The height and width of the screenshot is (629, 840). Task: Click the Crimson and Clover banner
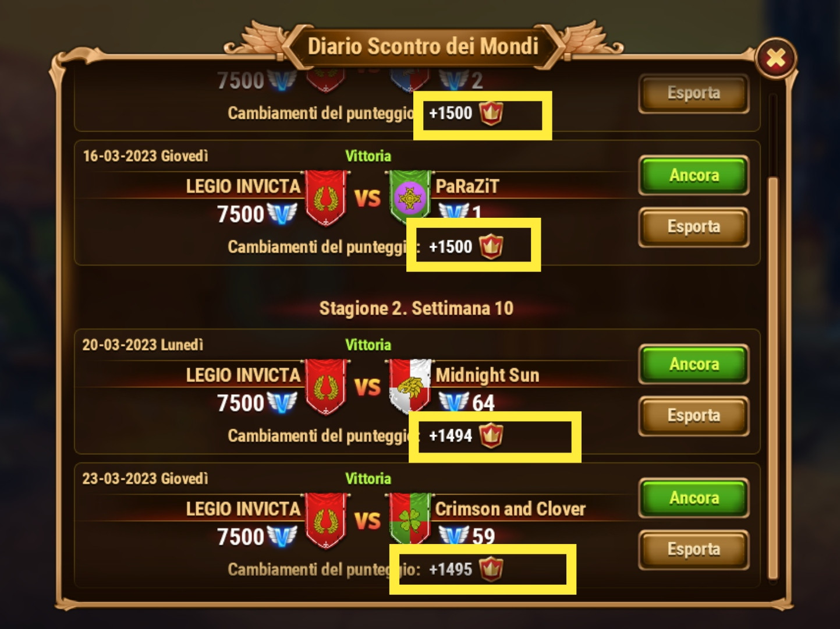(409, 519)
